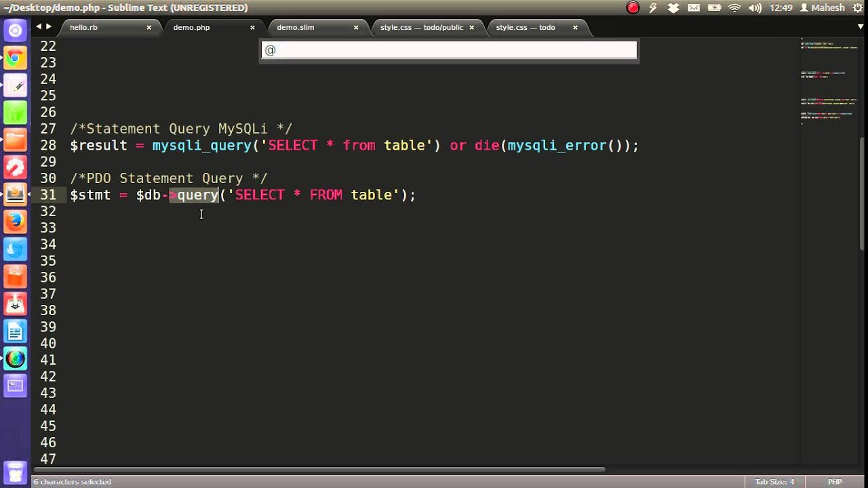Open the sound volume indicator

tap(755, 7)
